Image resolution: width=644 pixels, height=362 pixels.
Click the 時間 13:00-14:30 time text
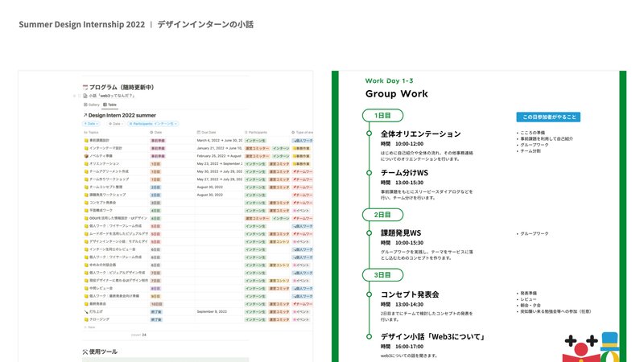[x=402, y=305]
